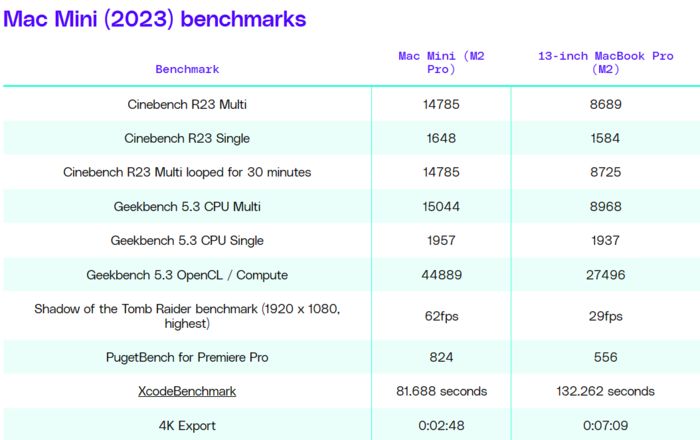Select the Geekbench Single value 1937
Screen dimensions: 700x440
tap(605, 241)
